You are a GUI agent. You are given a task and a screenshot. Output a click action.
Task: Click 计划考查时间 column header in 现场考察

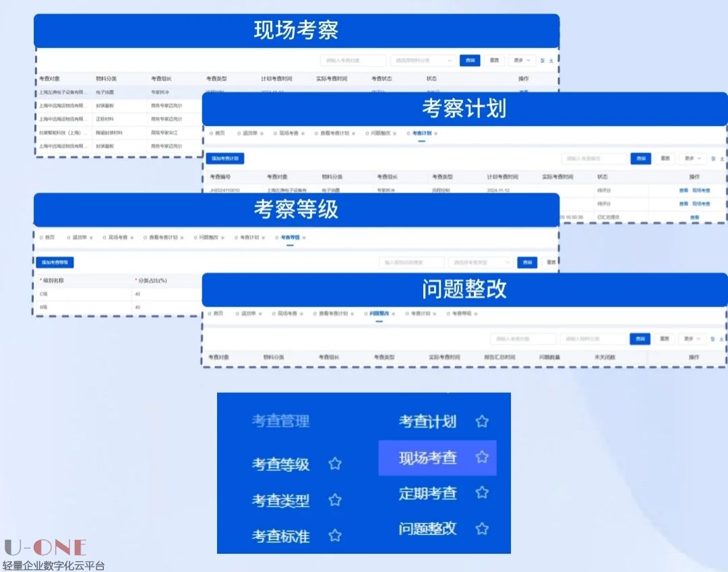pos(277,79)
